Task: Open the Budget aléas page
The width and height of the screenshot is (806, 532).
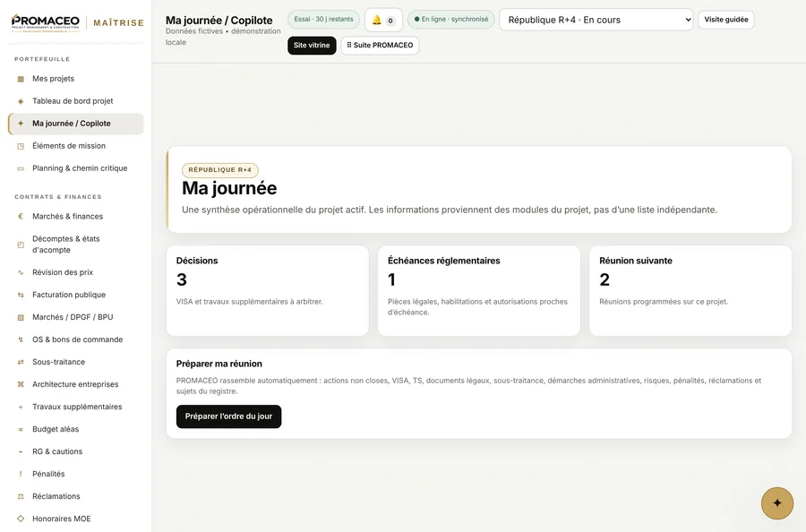Action: [x=76, y=429]
